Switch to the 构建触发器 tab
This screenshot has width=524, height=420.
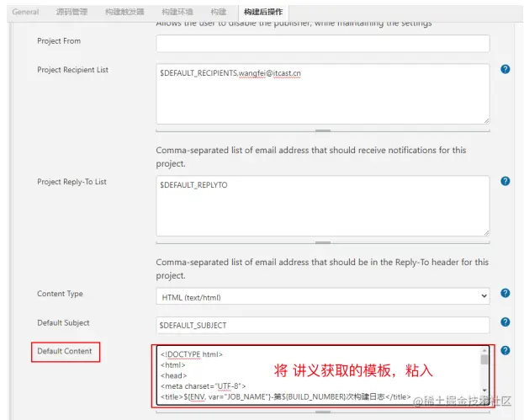[124, 12]
